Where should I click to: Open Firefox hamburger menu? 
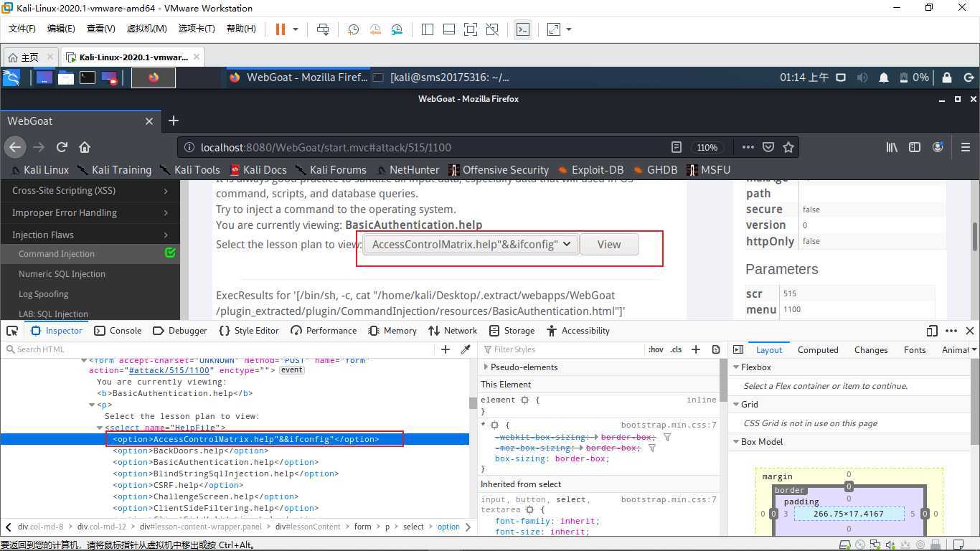966,147
